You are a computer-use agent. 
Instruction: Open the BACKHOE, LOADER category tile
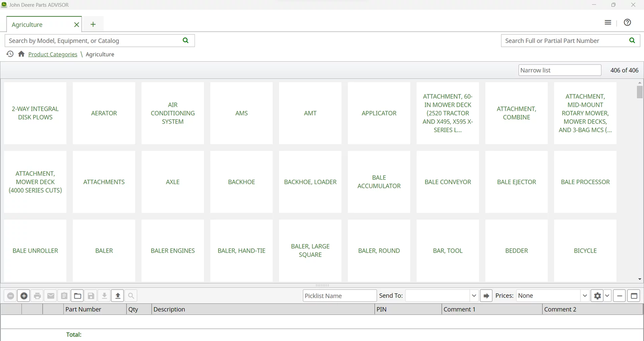click(310, 182)
